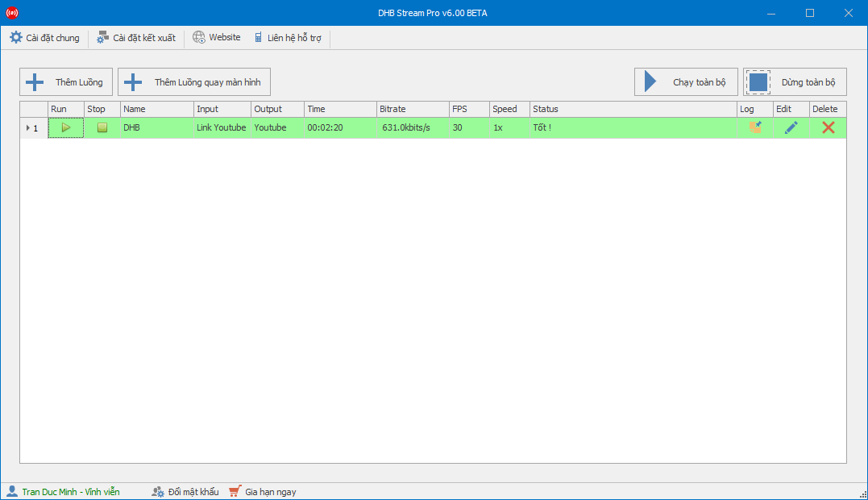Open Liên hệ hỗ trợ contact
Image resolution: width=868 pixels, height=500 pixels.
click(288, 38)
